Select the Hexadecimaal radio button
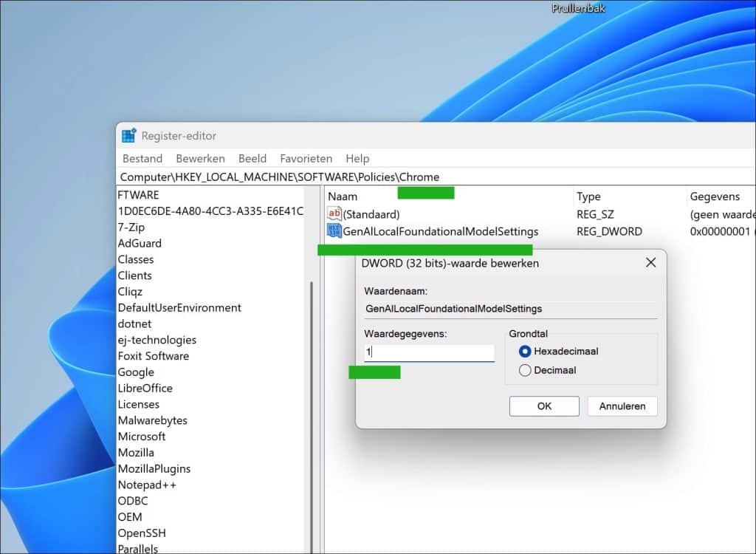The image size is (756, 554). tap(525, 352)
